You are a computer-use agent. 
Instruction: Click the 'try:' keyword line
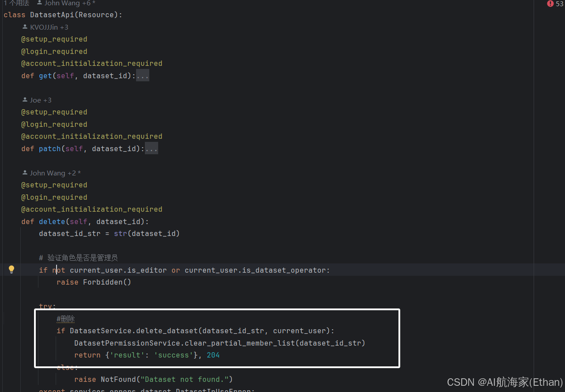[48, 306]
